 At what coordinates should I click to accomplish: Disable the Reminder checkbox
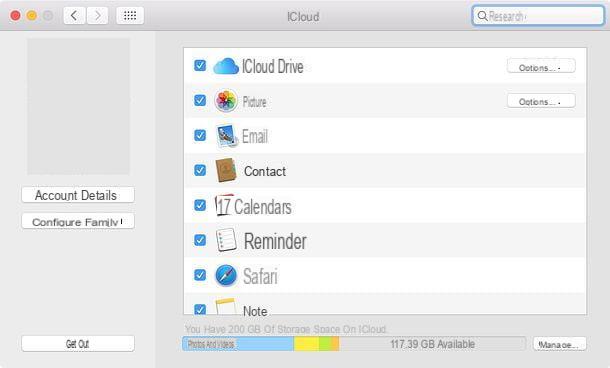pyautogui.click(x=200, y=240)
